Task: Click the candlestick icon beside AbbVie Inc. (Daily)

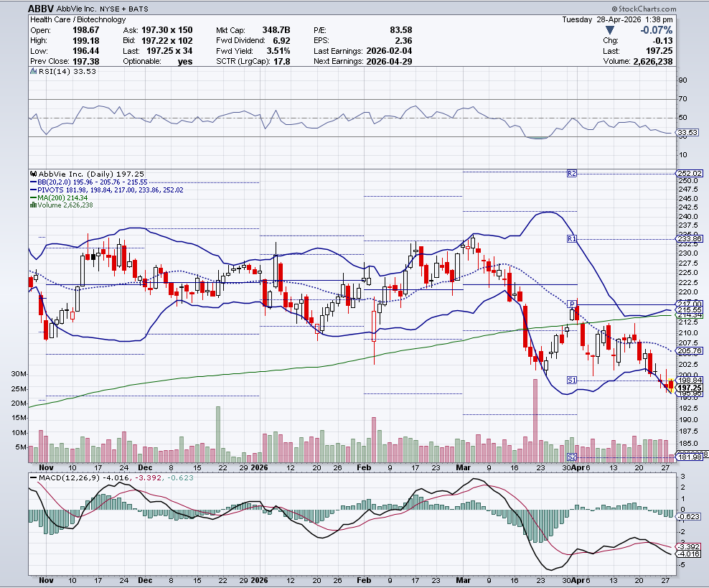Action: click(34, 174)
